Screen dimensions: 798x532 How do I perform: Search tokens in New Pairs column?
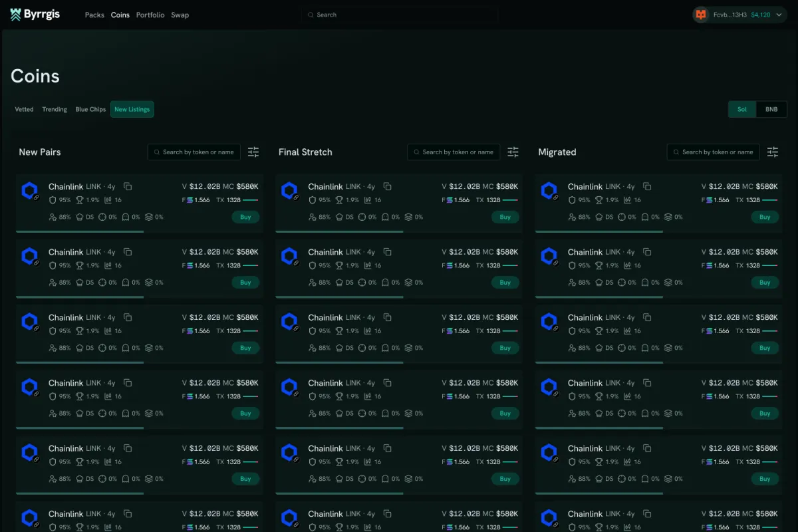pos(194,152)
